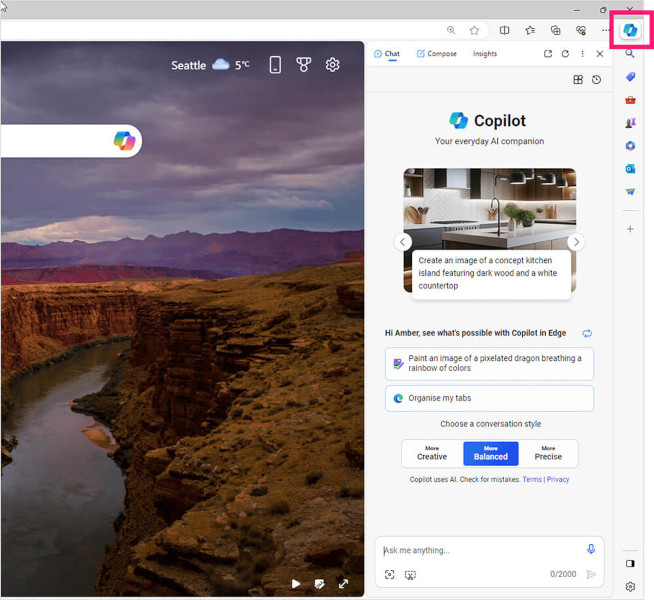Open sidebar settings gear icon

(x=630, y=587)
